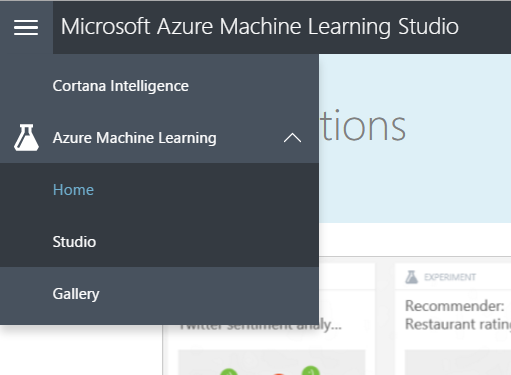Click the light blue header banner
511x375 pixels.
415,138
